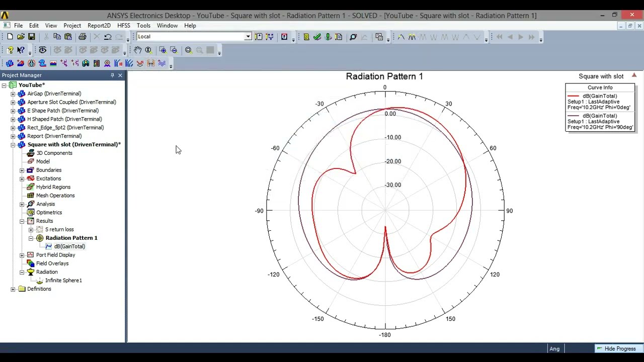Click the Zoom In area icon
Viewport: 644px width, 362px height.
click(x=163, y=50)
